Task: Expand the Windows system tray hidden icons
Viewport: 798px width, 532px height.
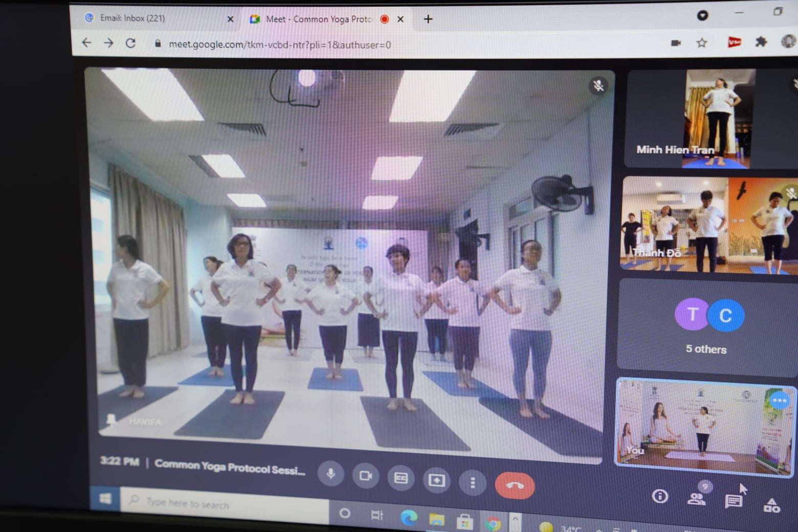Action: coord(516,521)
